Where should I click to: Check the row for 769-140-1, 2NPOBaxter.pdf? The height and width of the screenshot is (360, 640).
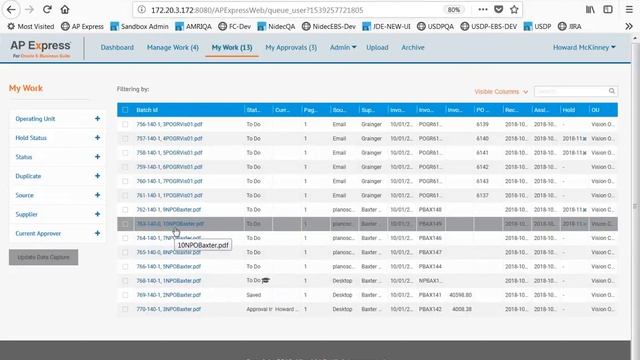[x=125, y=295]
